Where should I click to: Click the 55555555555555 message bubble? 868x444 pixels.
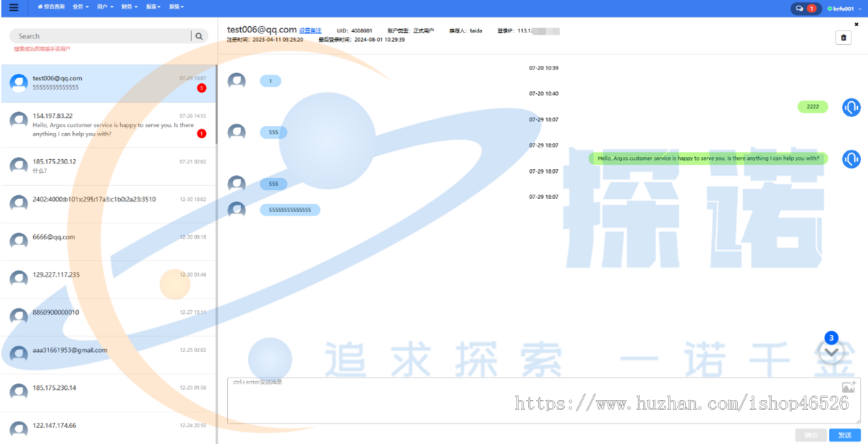289,210
